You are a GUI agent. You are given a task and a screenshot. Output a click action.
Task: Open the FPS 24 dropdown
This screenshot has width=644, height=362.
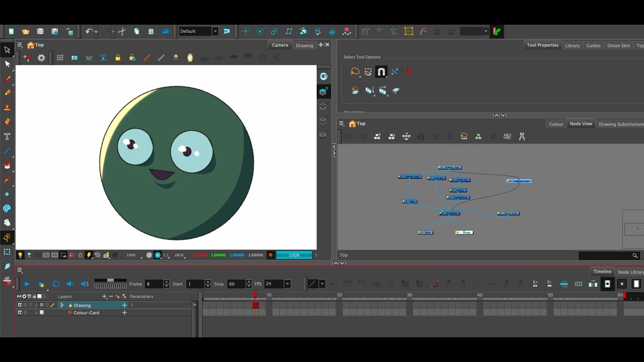coord(287,284)
